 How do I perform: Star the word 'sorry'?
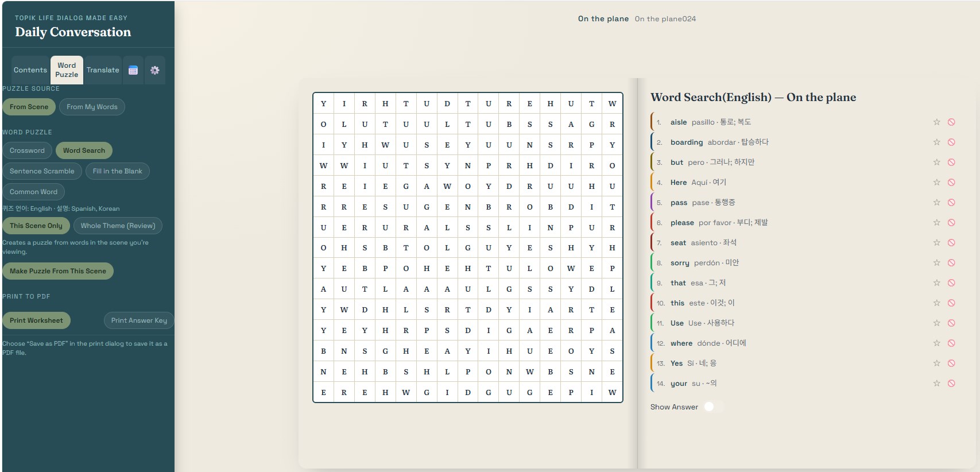936,263
